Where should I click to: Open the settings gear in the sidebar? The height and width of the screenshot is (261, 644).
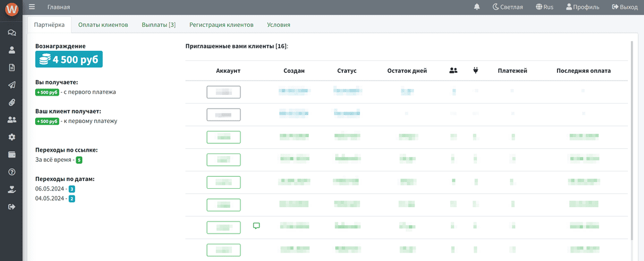click(x=11, y=137)
